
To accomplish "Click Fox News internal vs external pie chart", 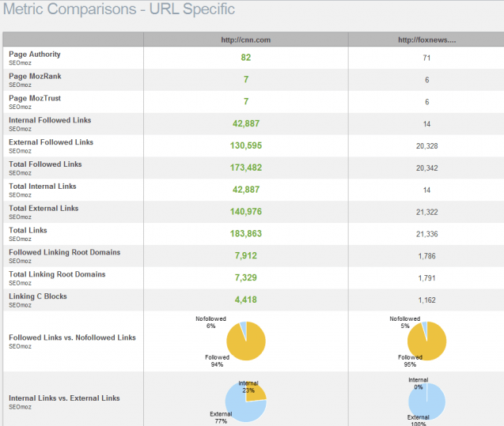I will [427, 401].
